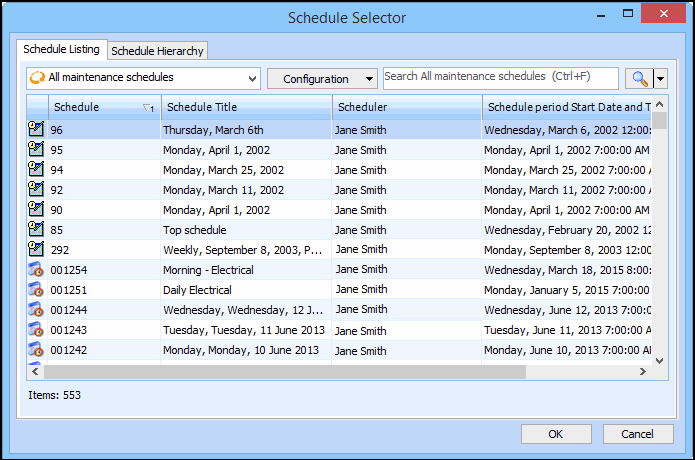Open the search options dropdown arrow
This screenshot has width=695, height=460.
click(x=660, y=78)
